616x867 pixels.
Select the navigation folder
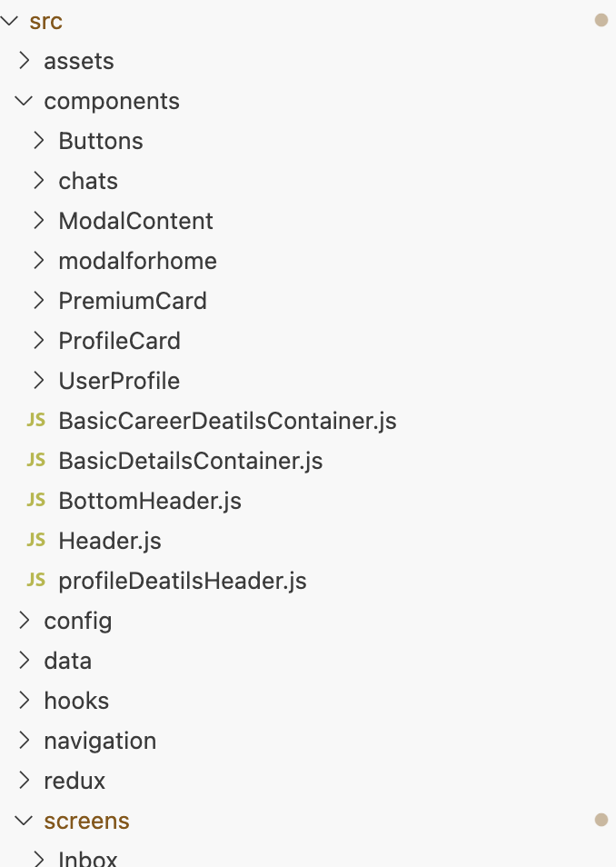pyautogui.click(x=100, y=741)
